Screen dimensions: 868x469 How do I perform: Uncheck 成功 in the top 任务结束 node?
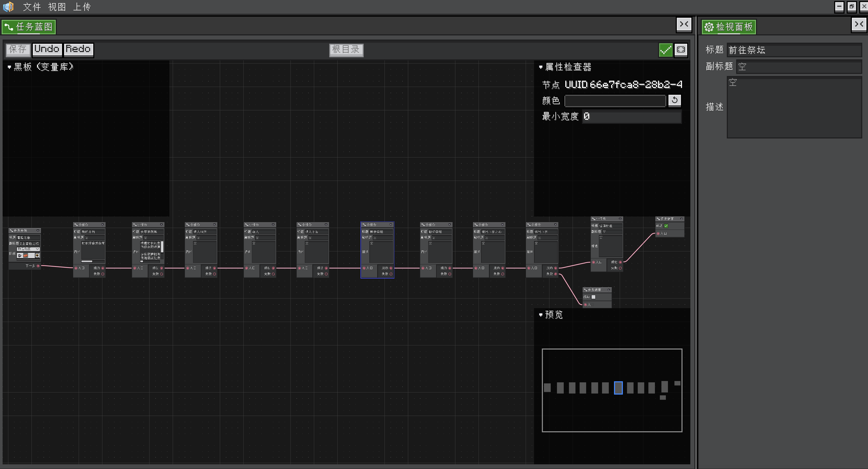pos(666,226)
